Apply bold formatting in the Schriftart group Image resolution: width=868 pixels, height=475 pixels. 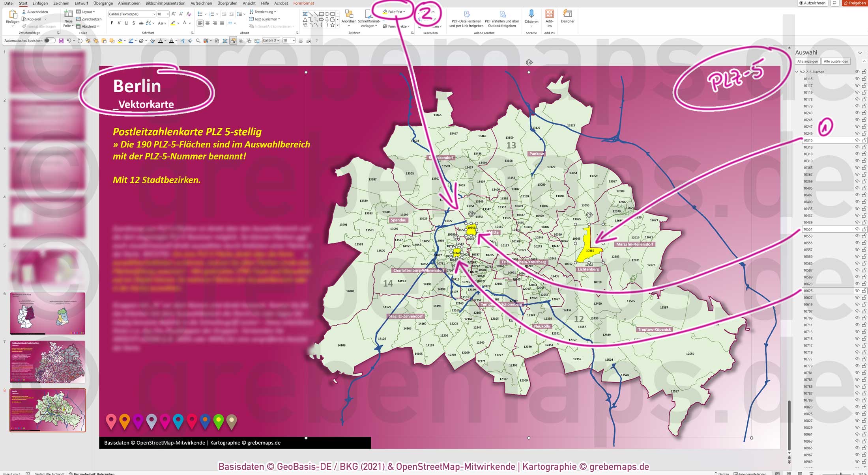pos(112,22)
